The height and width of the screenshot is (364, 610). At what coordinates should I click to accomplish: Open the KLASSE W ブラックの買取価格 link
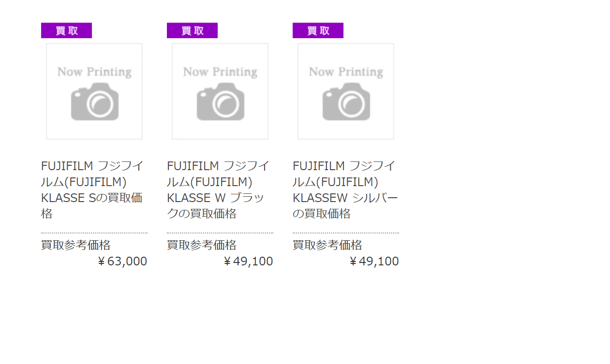218,189
